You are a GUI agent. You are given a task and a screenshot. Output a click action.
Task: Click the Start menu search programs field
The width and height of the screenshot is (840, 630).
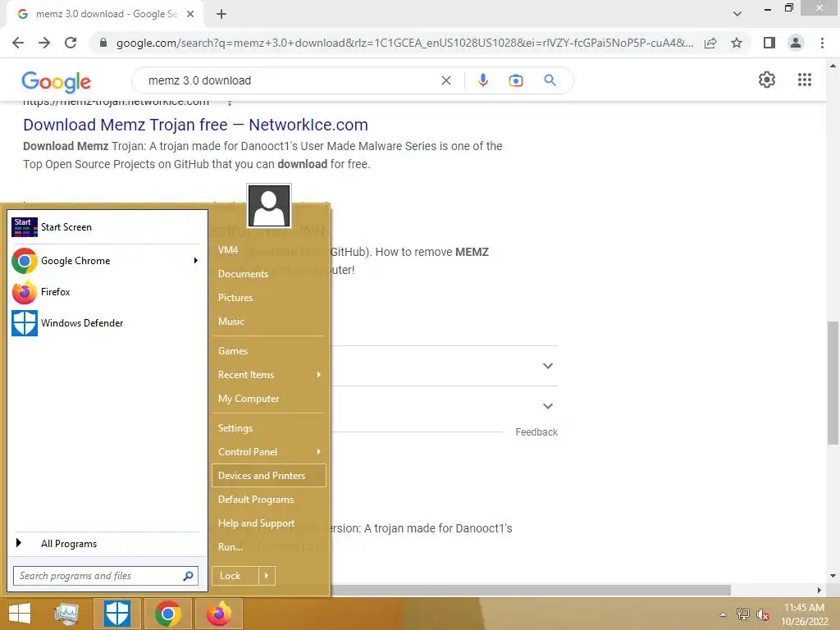click(106, 576)
